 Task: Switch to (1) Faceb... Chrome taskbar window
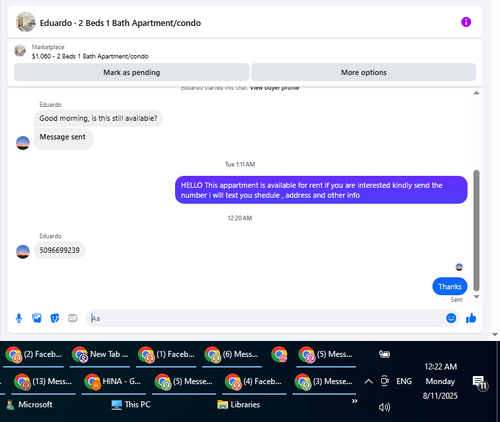[x=166, y=355]
